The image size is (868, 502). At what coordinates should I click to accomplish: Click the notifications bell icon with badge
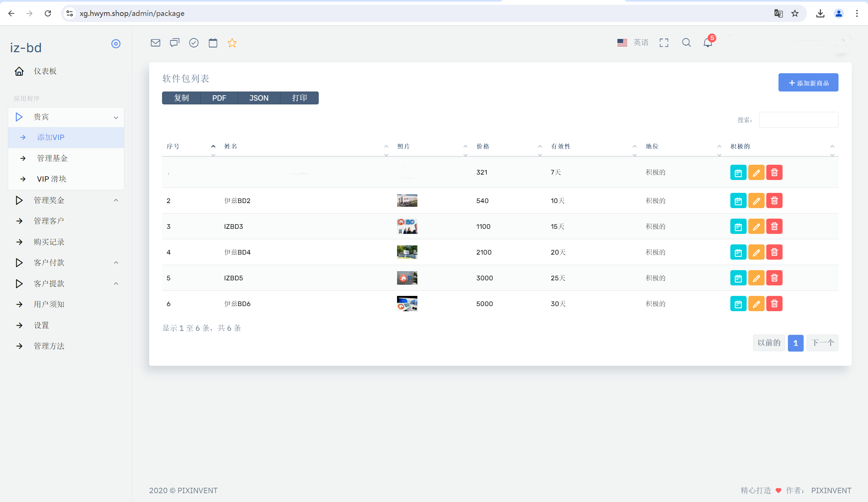click(708, 43)
